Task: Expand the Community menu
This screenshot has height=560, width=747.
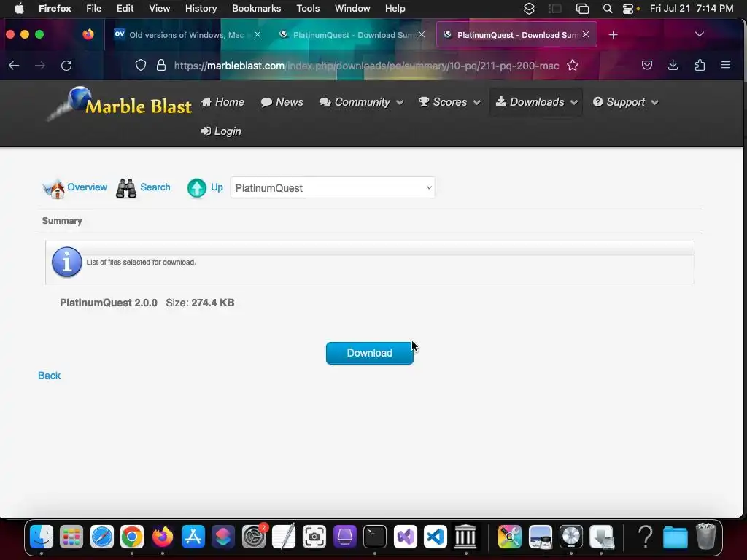Action: pos(362,102)
